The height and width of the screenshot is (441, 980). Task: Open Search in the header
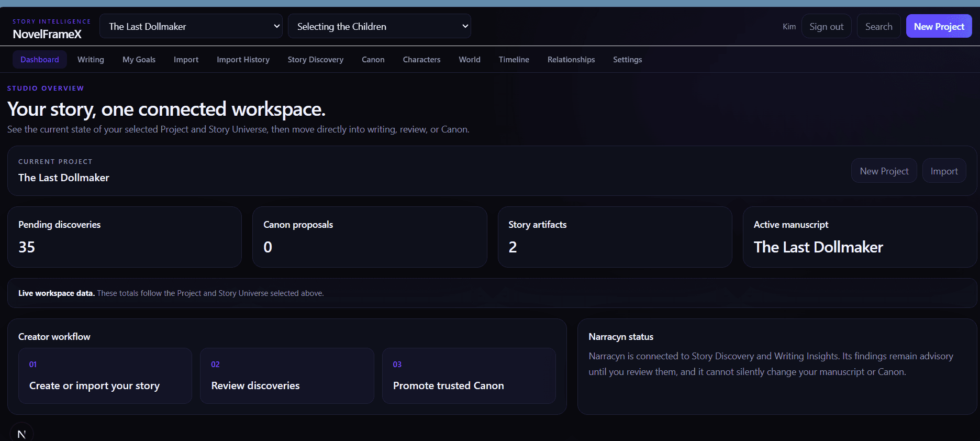[878, 26]
